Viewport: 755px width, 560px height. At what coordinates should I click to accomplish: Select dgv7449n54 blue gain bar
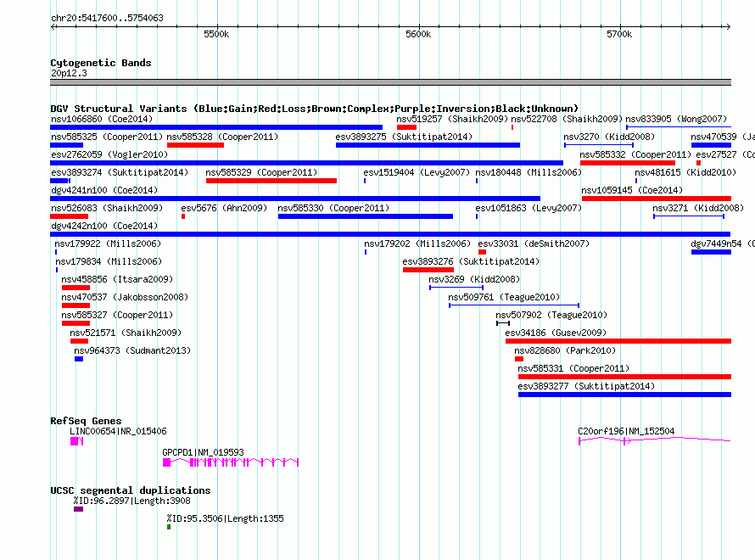[711, 252]
